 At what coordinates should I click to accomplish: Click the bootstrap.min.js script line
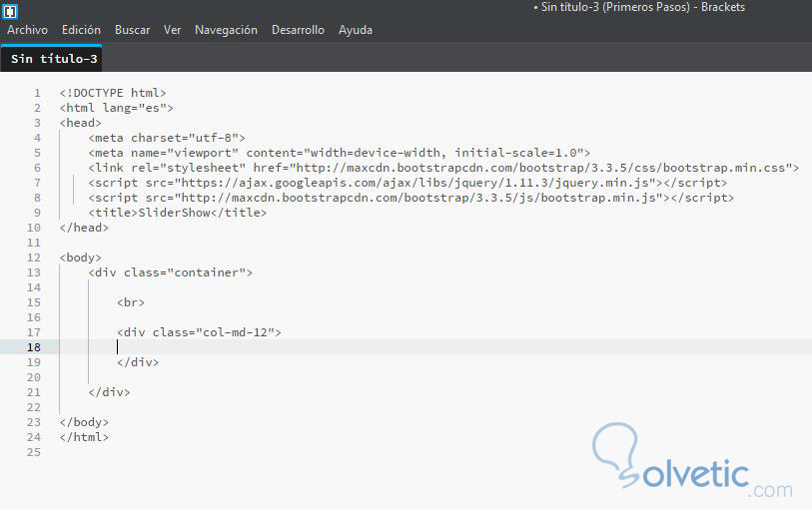(411, 198)
